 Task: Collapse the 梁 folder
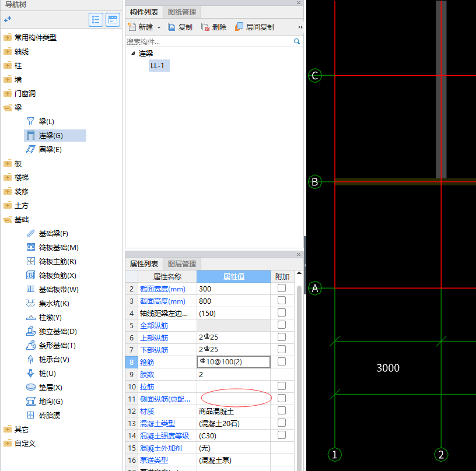tap(8, 108)
